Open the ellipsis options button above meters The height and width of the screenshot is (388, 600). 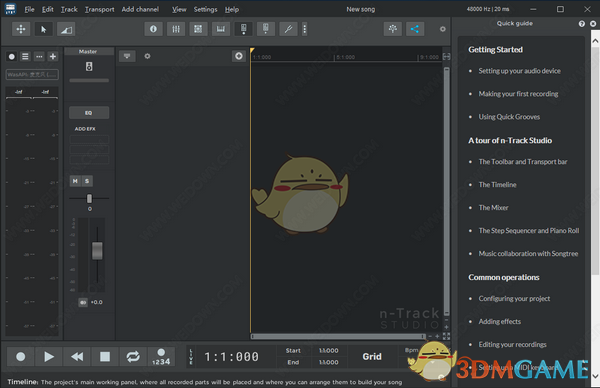pos(39,57)
